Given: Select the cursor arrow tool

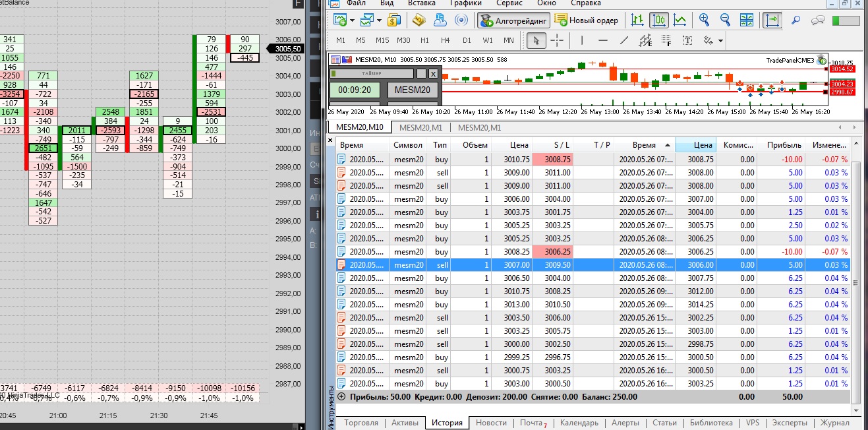Looking at the screenshot, I should pos(536,40).
